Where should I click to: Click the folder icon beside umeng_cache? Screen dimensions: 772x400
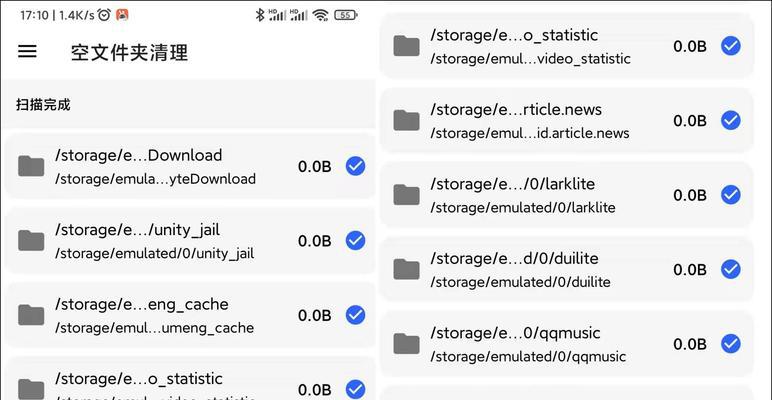point(31,315)
